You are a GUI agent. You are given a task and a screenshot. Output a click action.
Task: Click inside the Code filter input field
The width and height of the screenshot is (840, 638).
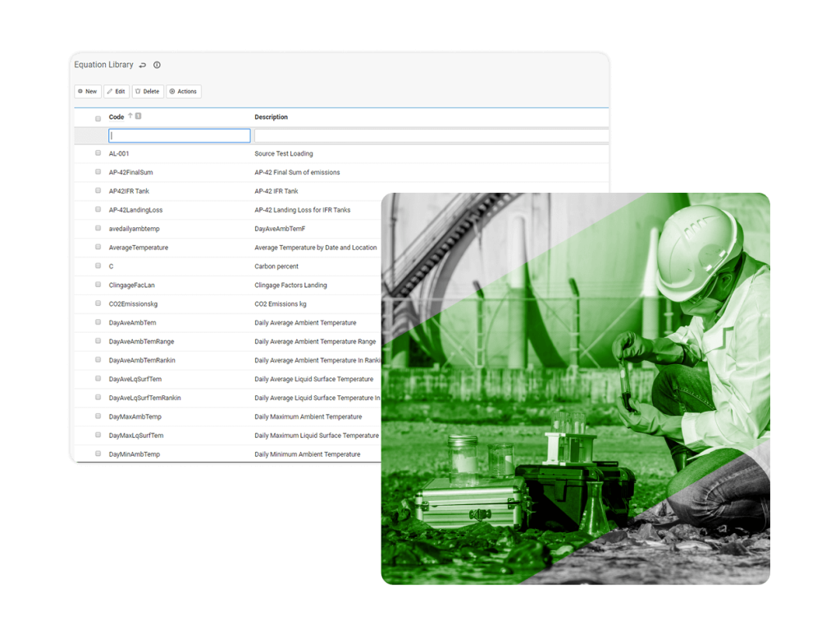179,134
